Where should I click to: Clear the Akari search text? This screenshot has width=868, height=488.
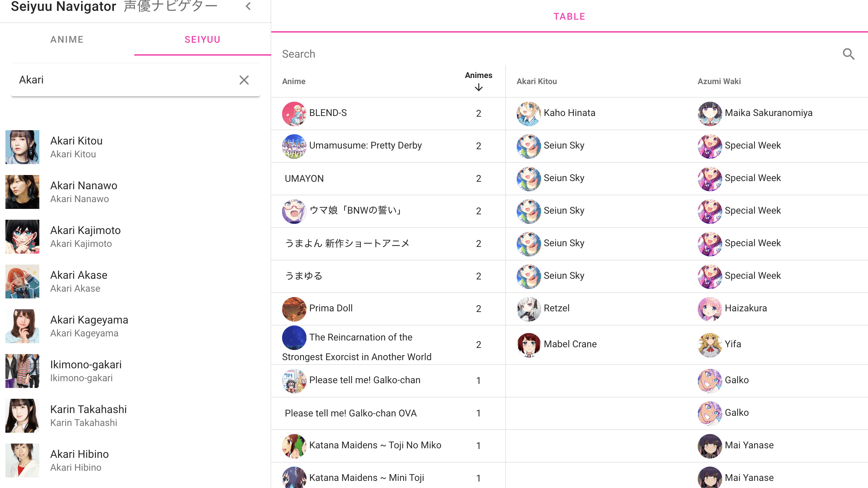coord(244,80)
